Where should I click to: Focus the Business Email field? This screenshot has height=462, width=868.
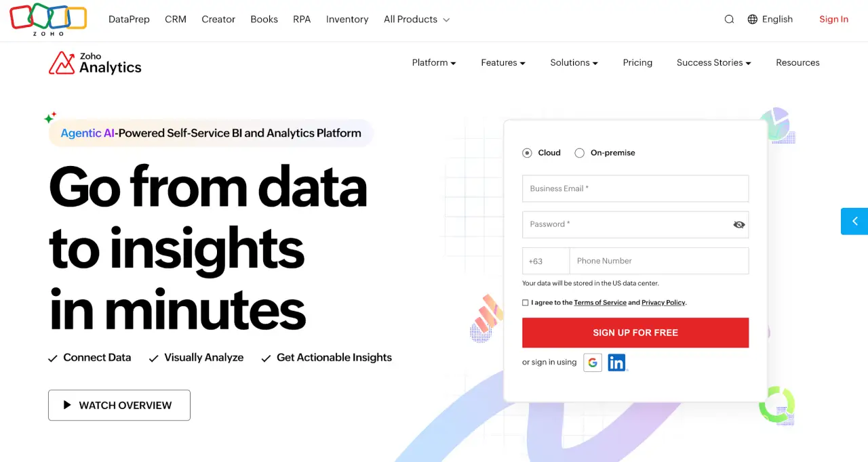[x=635, y=188]
